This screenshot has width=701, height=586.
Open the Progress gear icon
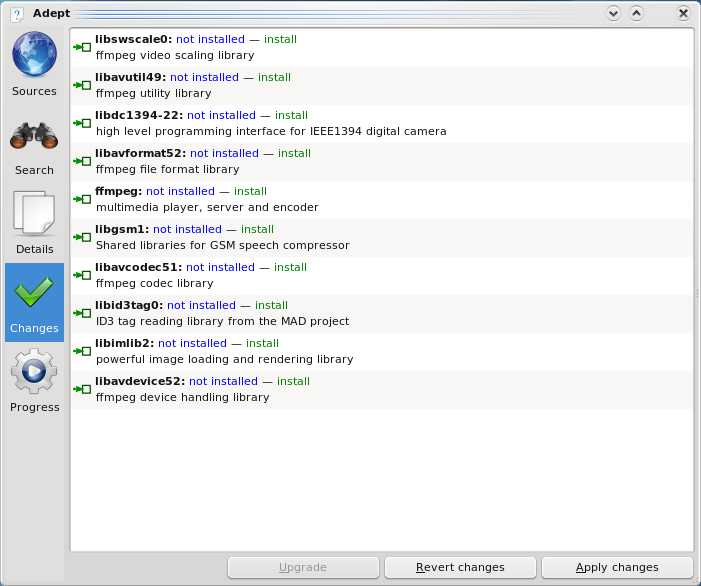point(34,372)
